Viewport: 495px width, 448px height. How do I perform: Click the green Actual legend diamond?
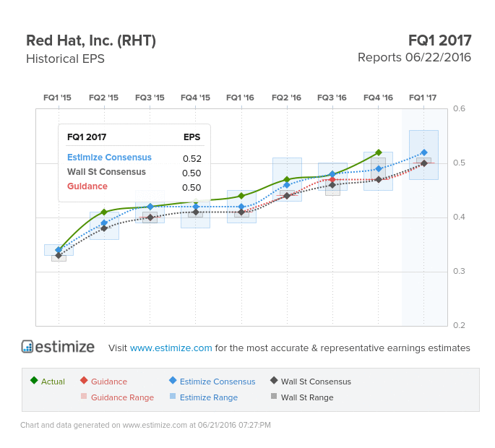[34, 380]
